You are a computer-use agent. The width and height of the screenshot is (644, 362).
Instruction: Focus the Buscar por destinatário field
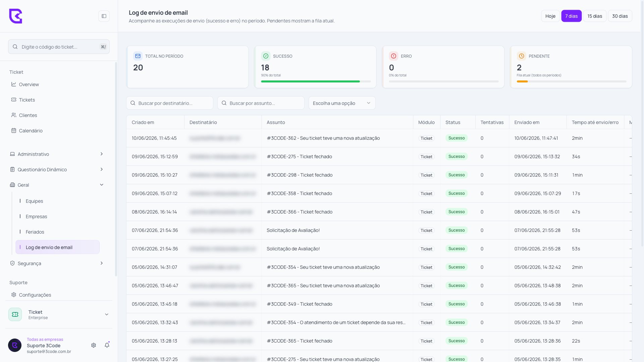tap(170, 103)
